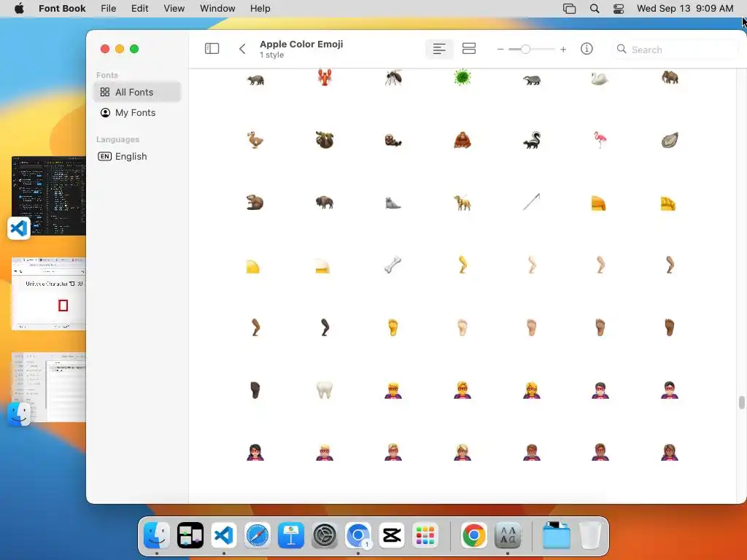Open the Apple menu

(x=19, y=8)
